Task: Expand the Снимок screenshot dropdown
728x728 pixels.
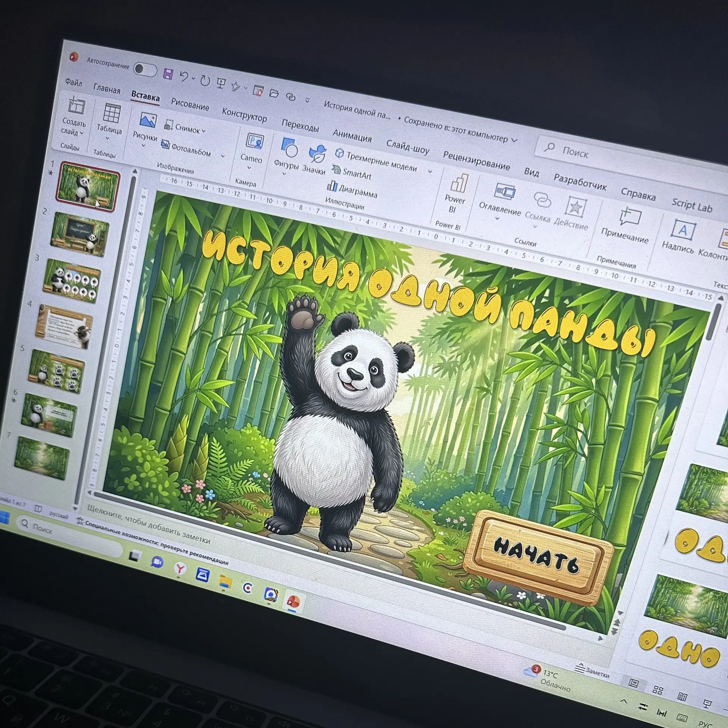Action: click(204, 131)
